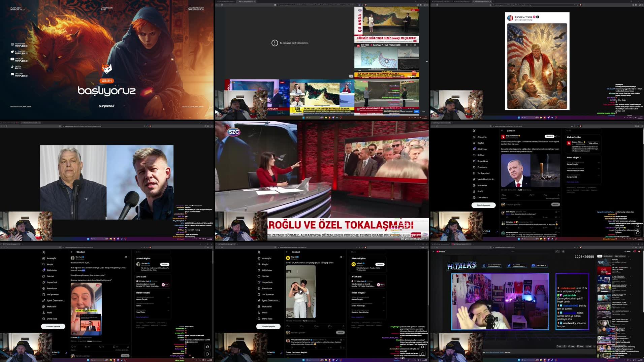
Task: Select SuperGrok from the X sidebar
Action: pos(268,282)
